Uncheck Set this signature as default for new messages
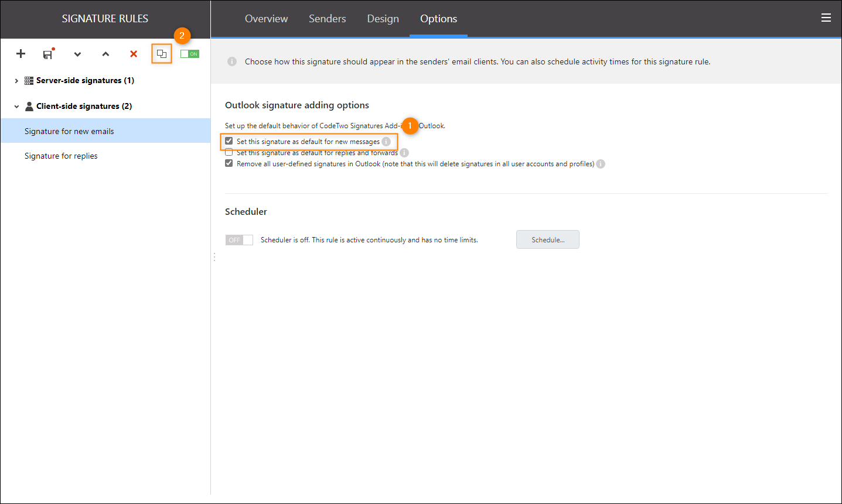 [229, 141]
